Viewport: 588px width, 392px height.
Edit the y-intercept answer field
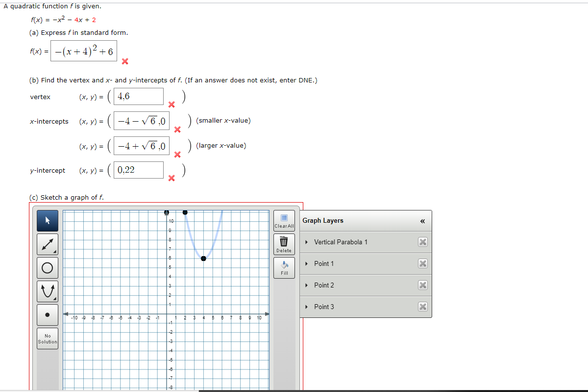[139, 170]
